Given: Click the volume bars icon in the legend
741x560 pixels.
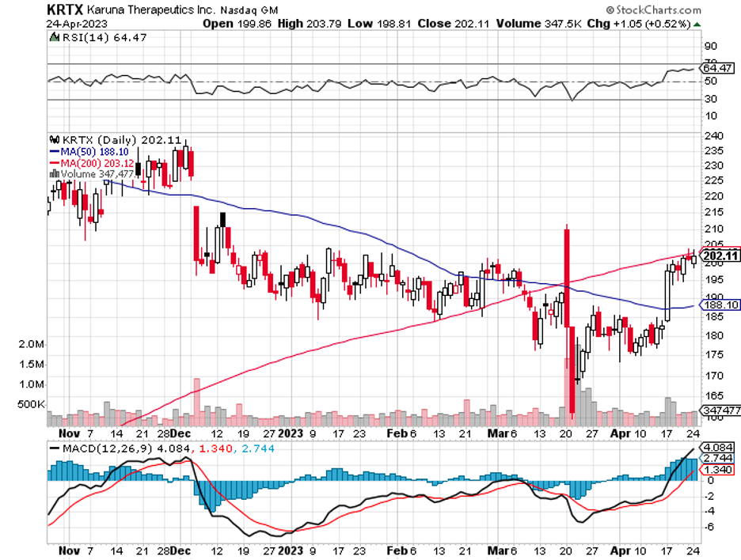Looking at the screenshot, I should [x=55, y=174].
